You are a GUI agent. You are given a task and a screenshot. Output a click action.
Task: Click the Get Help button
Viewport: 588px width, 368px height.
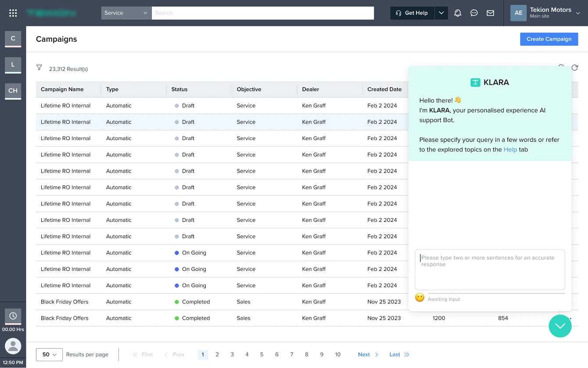click(x=412, y=13)
